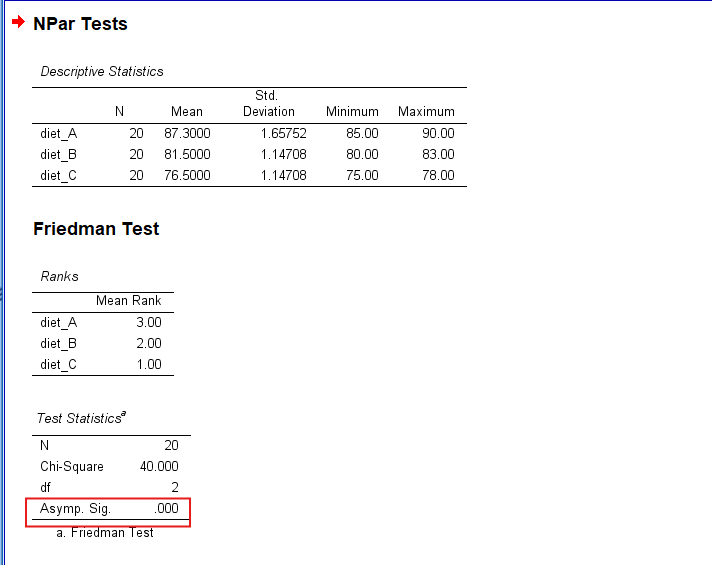Click the Minimum column header
Image resolution: width=712 pixels, height=565 pixels.
click(x=352, y=112)
